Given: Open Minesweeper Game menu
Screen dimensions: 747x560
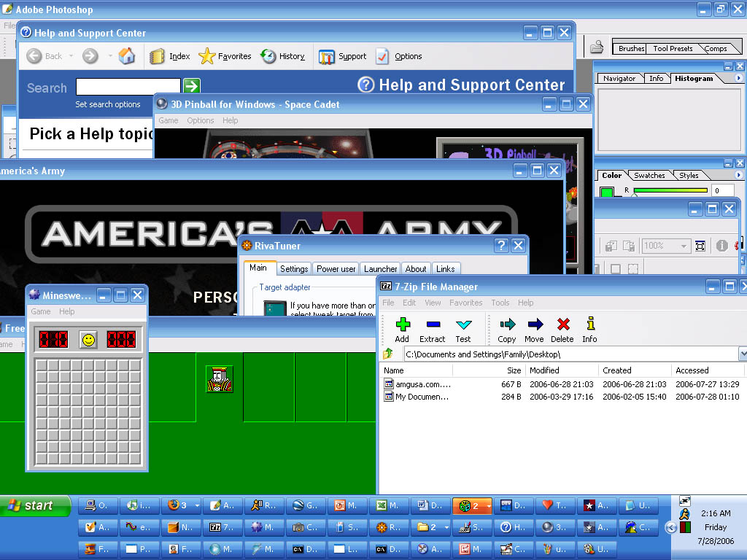Looking at the screenshot, I should (x=41, y=311).
